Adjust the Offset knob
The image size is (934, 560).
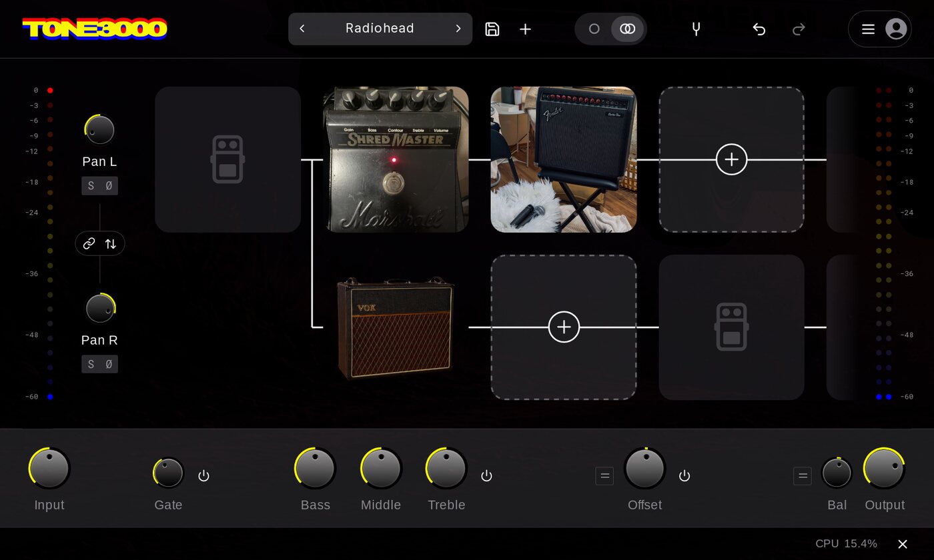click(x=645, y=468)
